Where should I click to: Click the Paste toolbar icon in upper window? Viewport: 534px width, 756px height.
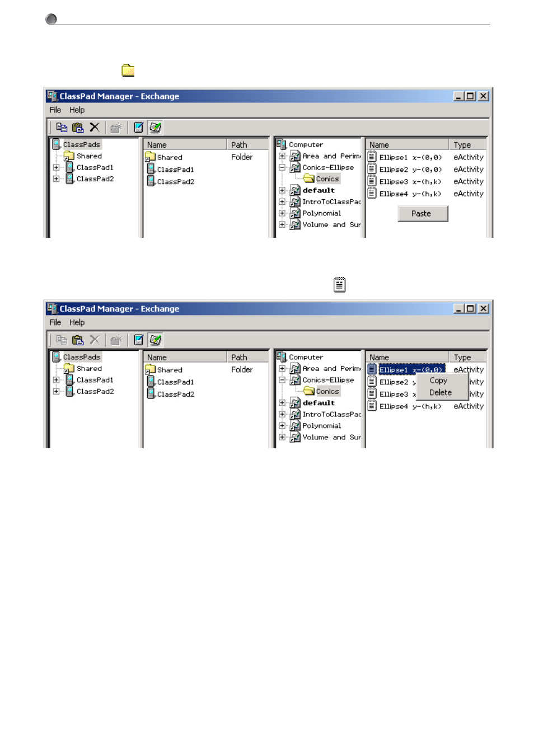click(78, 128)
